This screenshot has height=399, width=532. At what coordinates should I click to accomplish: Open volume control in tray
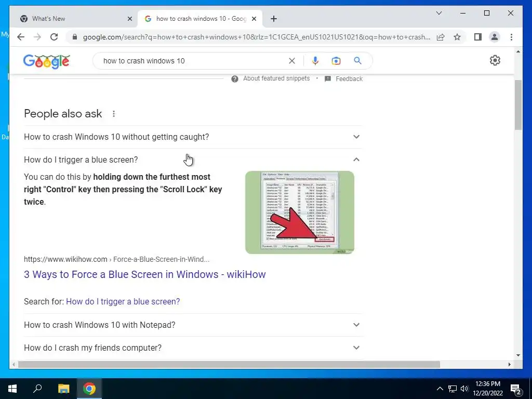point(464,389)
